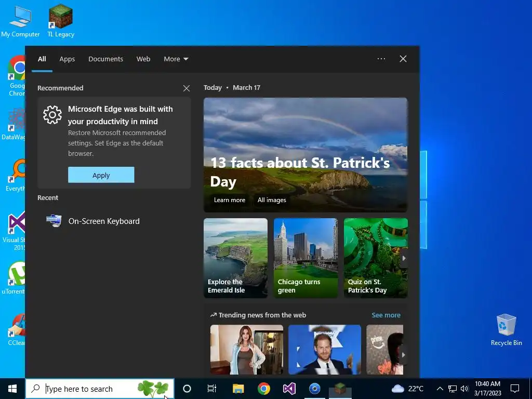
Task: Open On-Screen Keyboard recent item
Action: click(114, 221)
